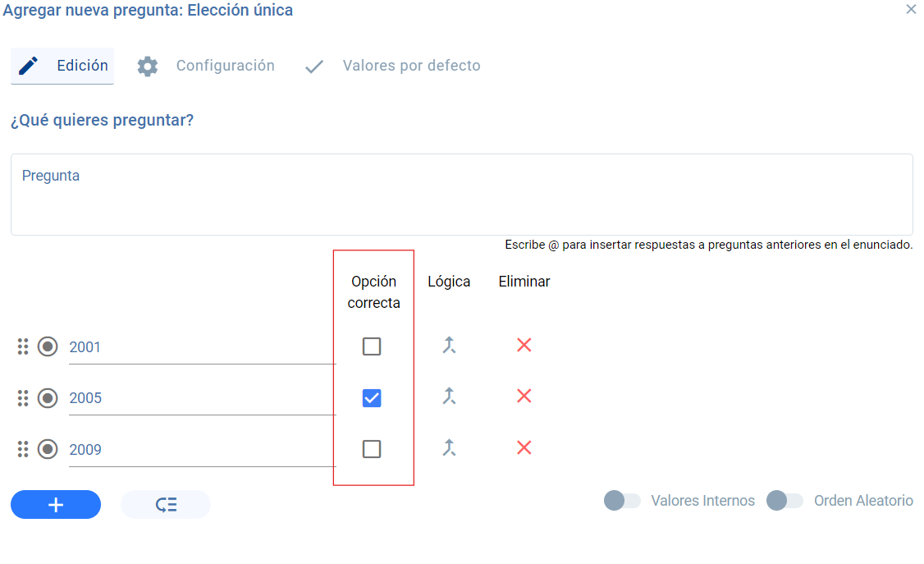The width and height of the screenshot is (924, 564).
Task: Open logic branching for option 2001
Action: (449, 346)
